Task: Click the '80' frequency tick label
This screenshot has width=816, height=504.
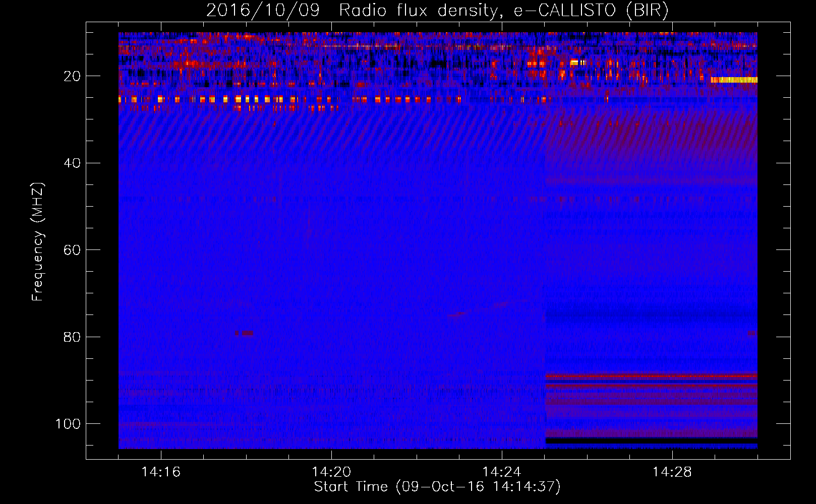Action: click(72, 337)
